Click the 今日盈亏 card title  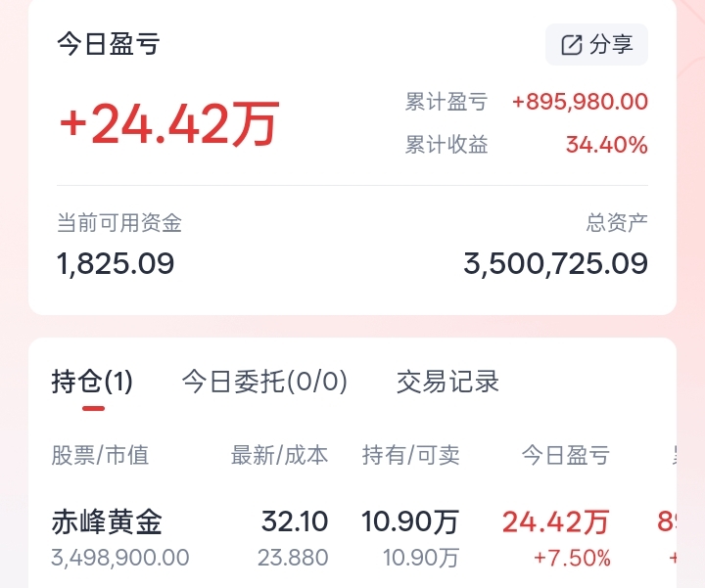pyautogui.click(x=108, y=44)
